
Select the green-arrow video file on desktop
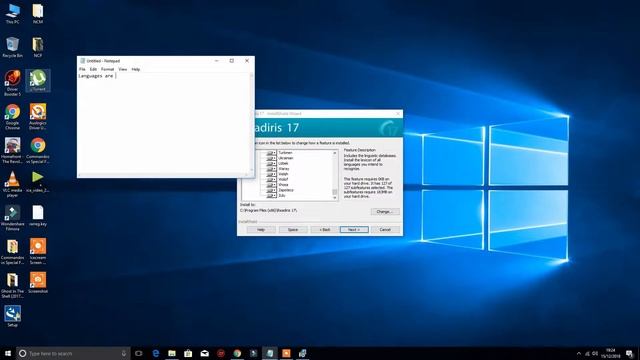coord(38,182)
